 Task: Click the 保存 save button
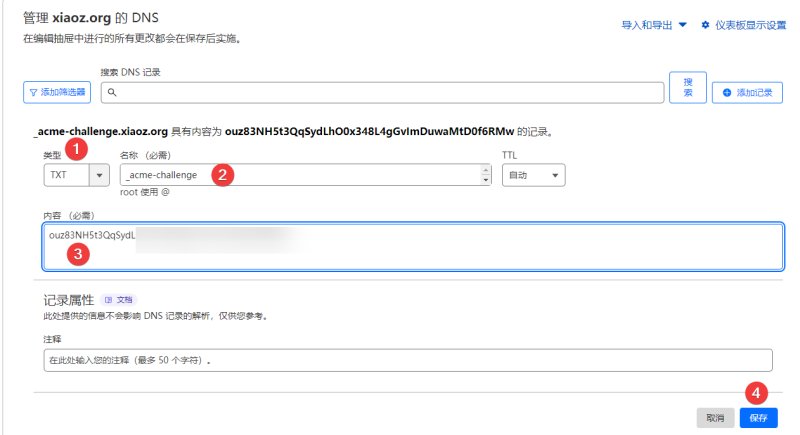(x=759, y=418)
